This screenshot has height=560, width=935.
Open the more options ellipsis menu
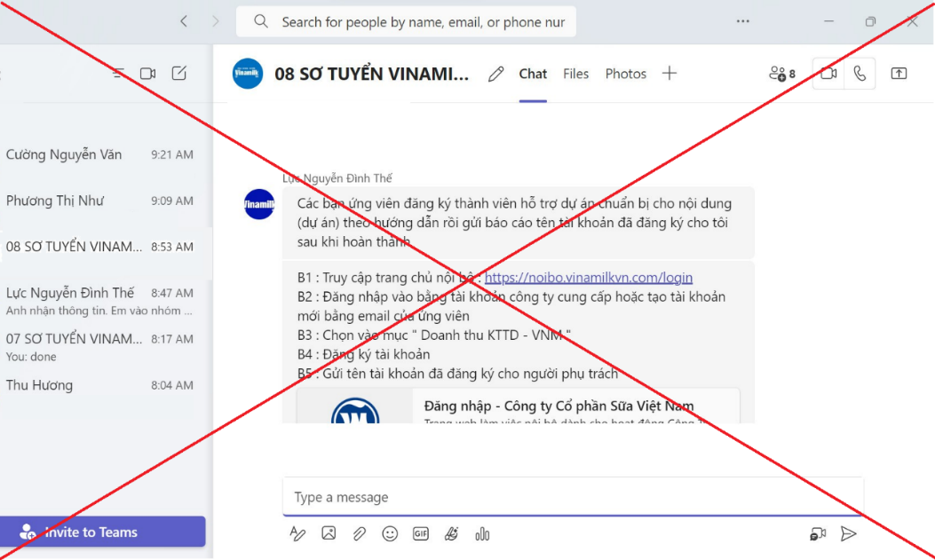(742, 21)
